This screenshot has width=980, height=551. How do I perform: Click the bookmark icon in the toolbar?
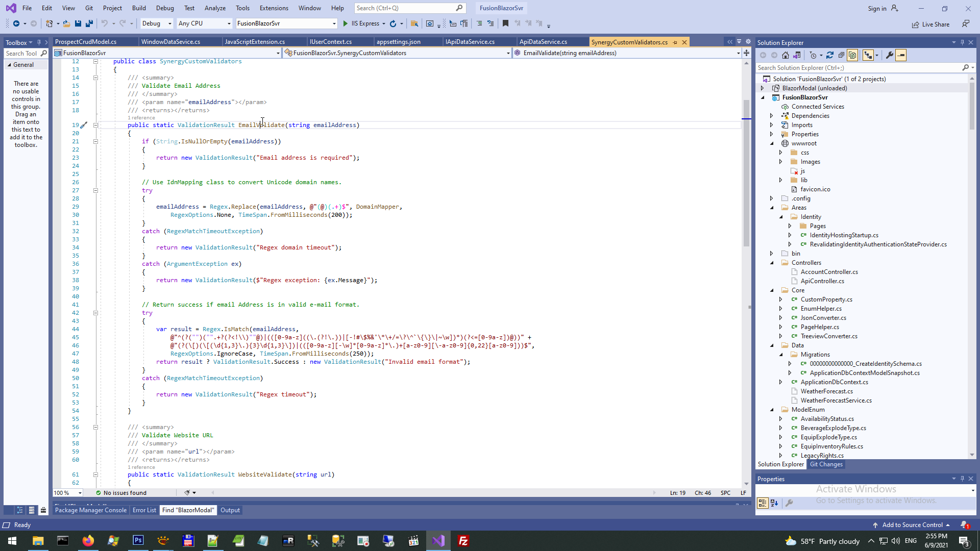point(505,23)
